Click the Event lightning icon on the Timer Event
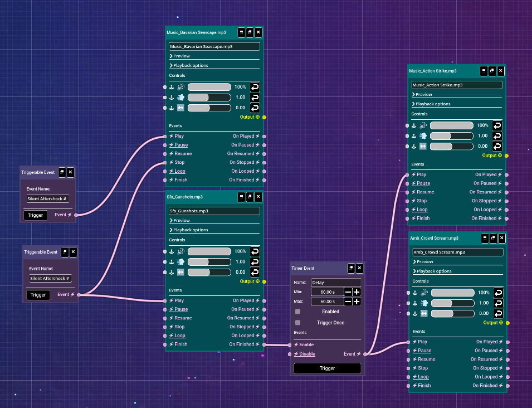Image resolution: width=532 pixels, height=408 pixels. [359, 354]
